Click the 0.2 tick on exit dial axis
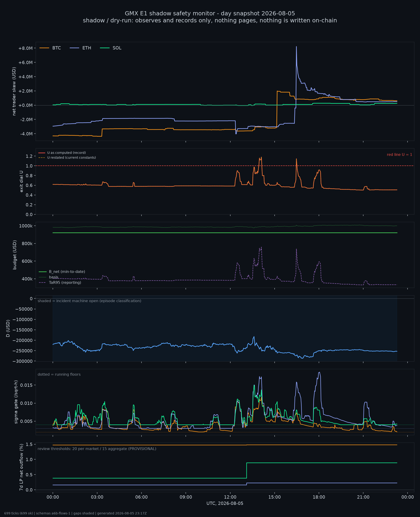Viewport: 420px width, 517px height. click(x=29, y=205)
